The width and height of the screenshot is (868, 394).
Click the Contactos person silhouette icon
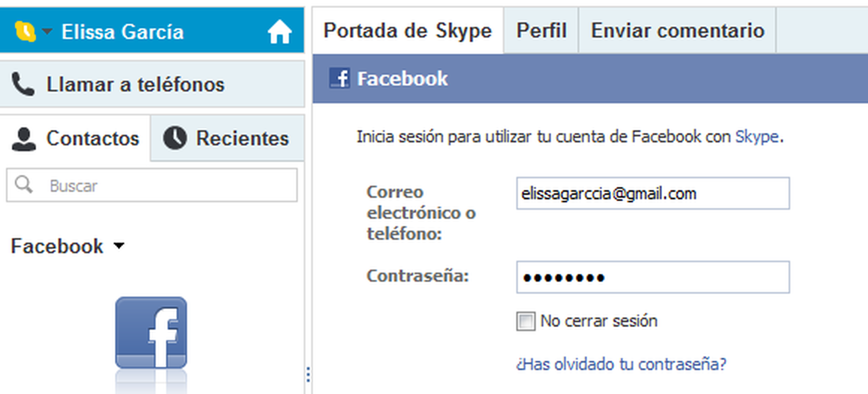click(x=24, y=139)
